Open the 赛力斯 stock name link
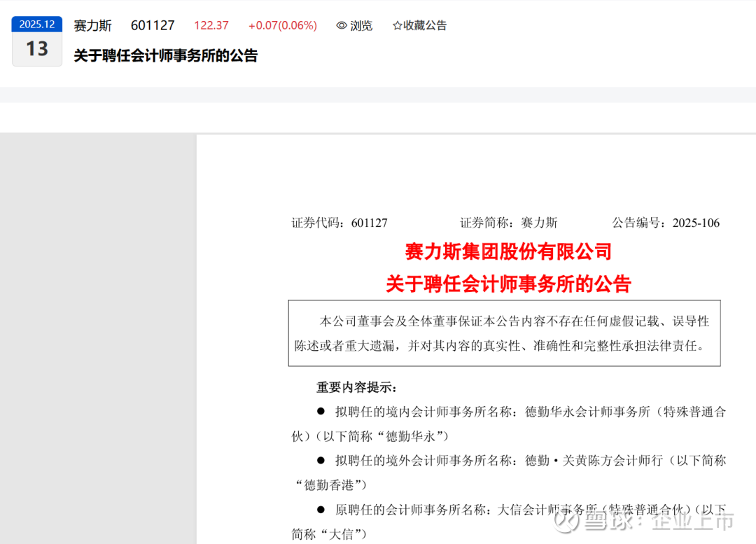 click(x=92, y=26)
